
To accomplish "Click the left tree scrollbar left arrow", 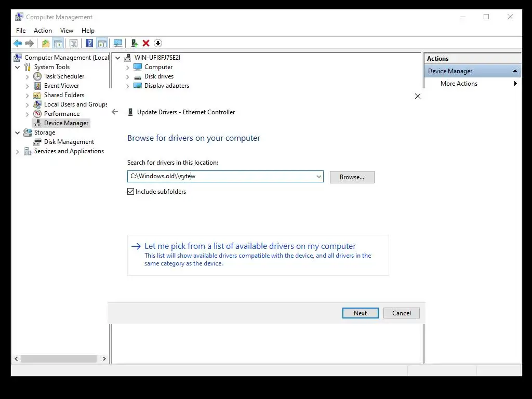I will coord(16,358).
